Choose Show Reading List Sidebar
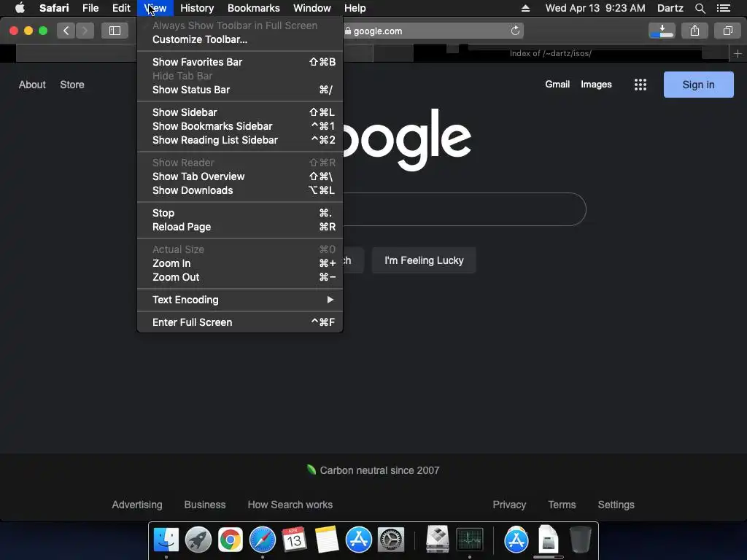Image resolution: width=747 pixels, height=560 pixels. [x=239, y=140]
